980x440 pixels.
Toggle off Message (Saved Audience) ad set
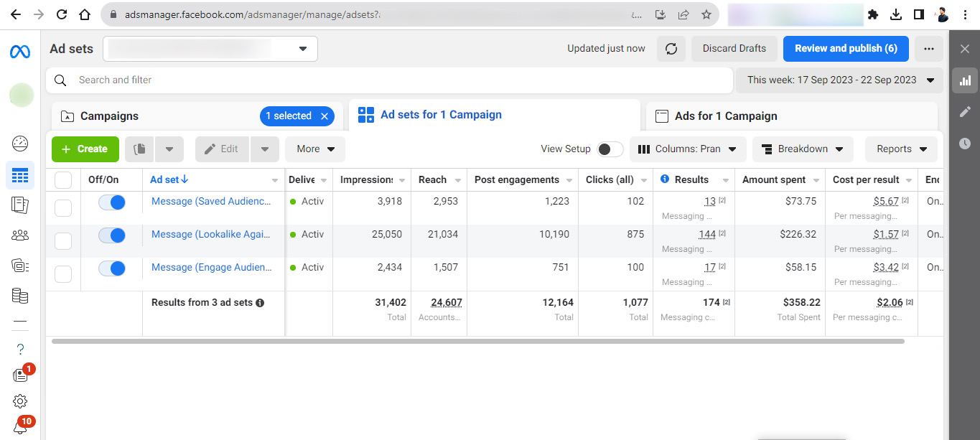pos(112,202)
